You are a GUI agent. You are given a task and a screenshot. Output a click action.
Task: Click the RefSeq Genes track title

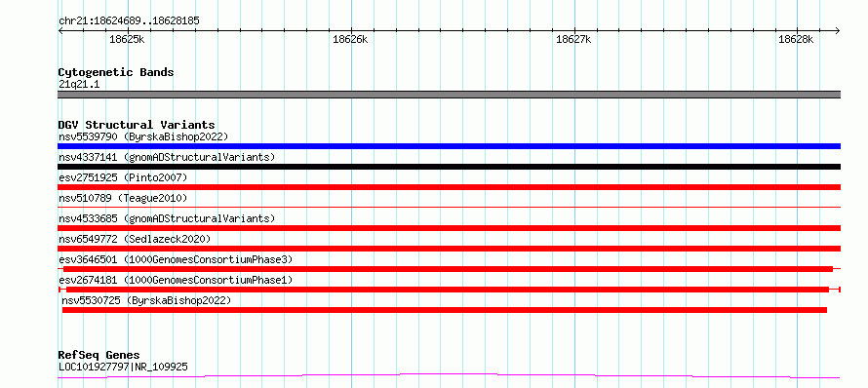click(99, 355)
